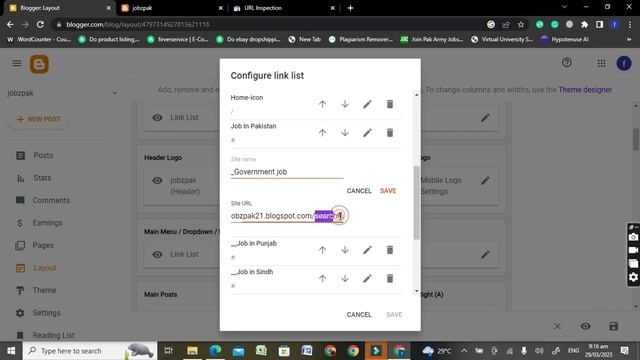Open the WordCounter bookmark
640x360 pixels.
click(40, 40)
